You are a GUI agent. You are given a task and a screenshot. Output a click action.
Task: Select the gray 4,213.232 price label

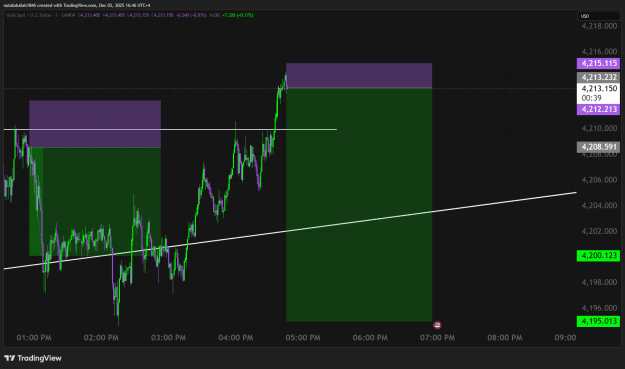tap(598, 77)
